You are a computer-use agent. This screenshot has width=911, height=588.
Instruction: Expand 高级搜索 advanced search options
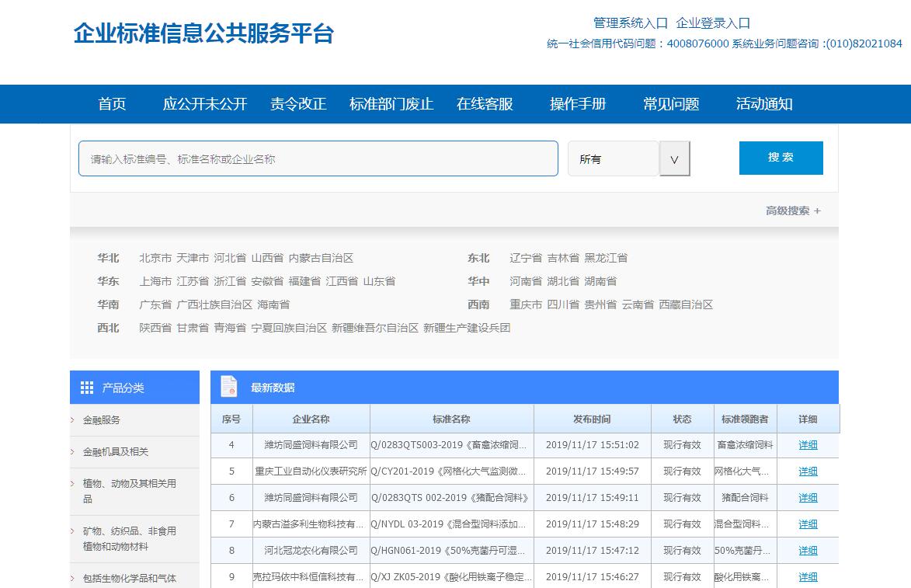click(792, 210)
